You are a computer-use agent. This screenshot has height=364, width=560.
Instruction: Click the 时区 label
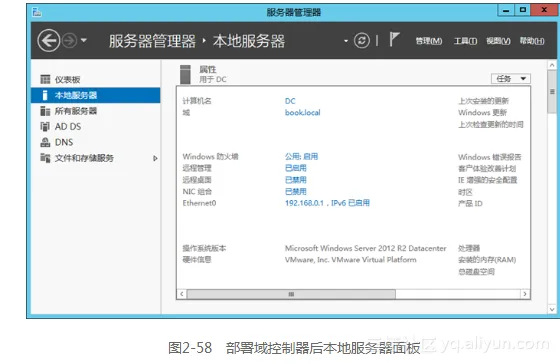pyautogui.click(x=465, y=192)
